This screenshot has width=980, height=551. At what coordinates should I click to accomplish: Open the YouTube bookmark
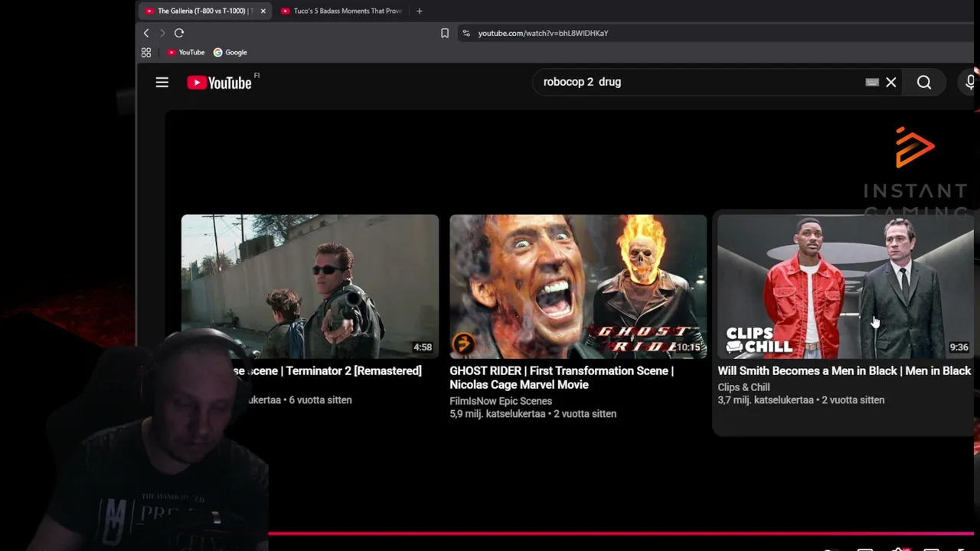click(x=186, y=53)
